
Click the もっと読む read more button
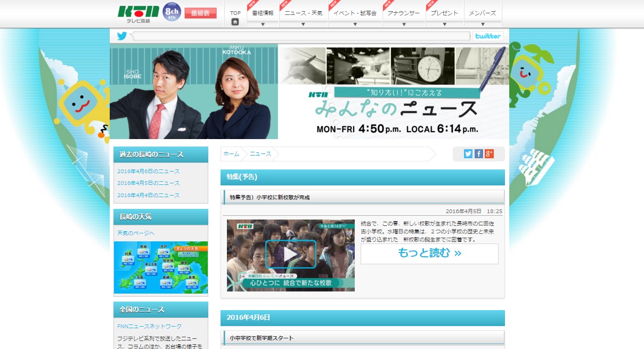[429, 253]
